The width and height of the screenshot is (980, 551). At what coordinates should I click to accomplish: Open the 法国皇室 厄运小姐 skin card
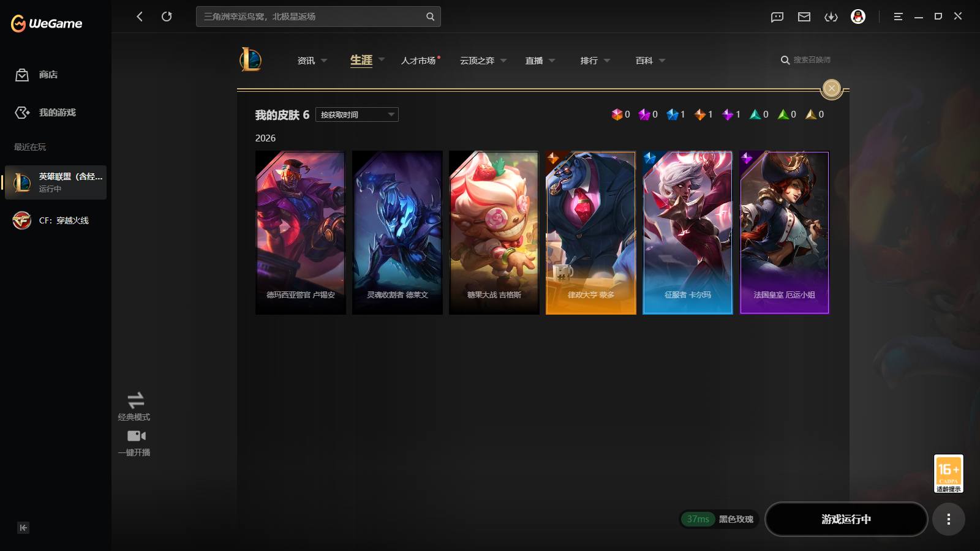pyautogui.click(x=785, y=233)
